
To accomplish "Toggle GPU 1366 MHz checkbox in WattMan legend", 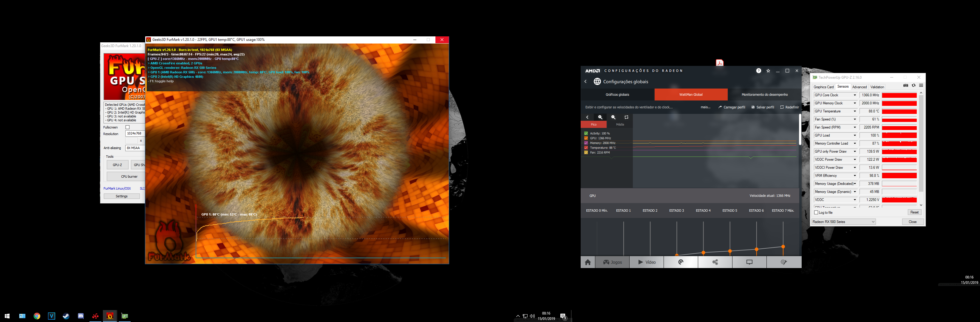I will tap(586, 138).
